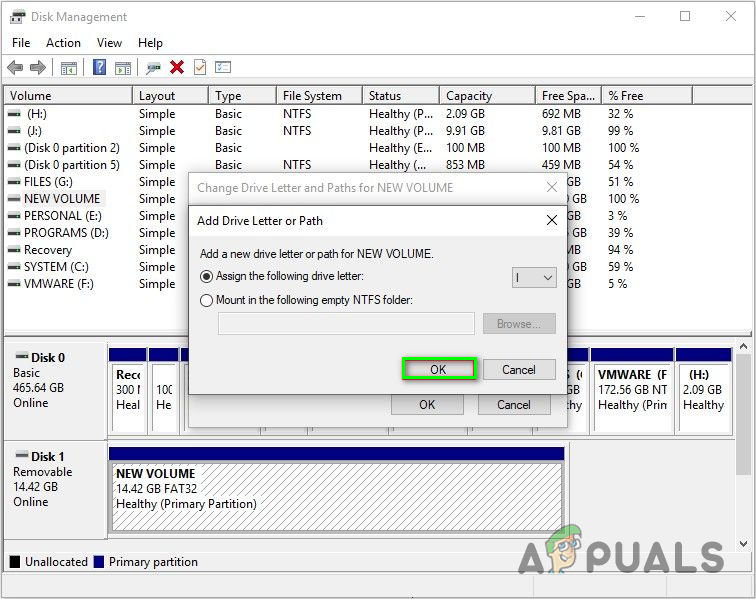Sort by the Capacity column header
Screen dimensions: 756x599
(487, 95)
